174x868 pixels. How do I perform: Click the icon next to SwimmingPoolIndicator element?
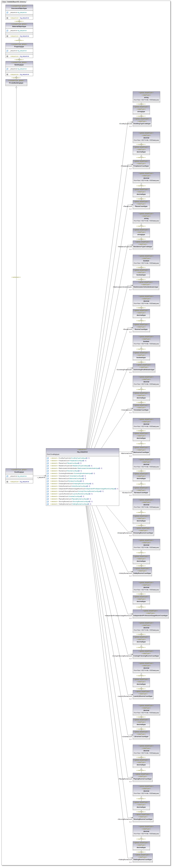pos(48,473)
